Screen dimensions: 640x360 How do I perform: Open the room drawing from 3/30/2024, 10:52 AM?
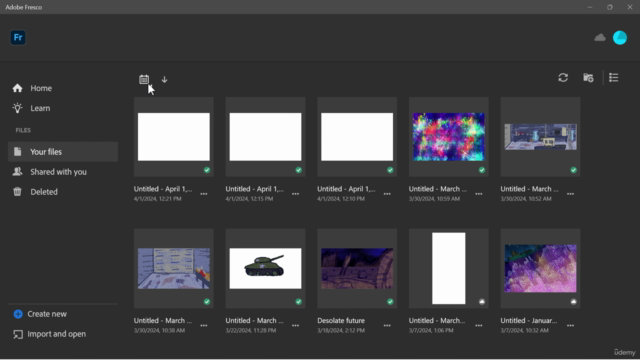[x=540, y=137]
